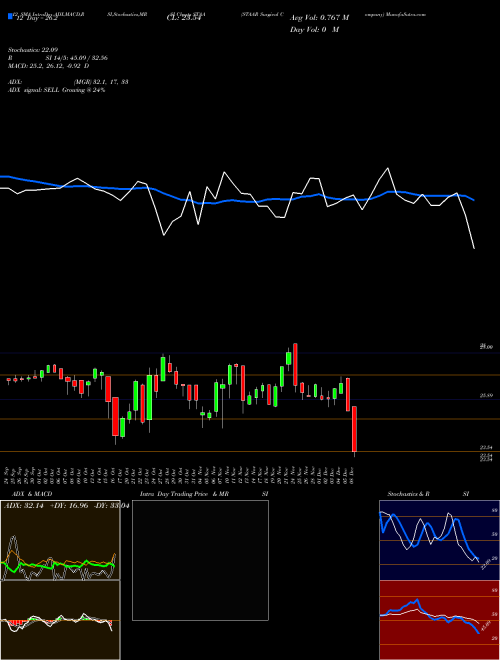Click the 'ADX signal: SELL Growing @ 24%' text

(56, 90)
